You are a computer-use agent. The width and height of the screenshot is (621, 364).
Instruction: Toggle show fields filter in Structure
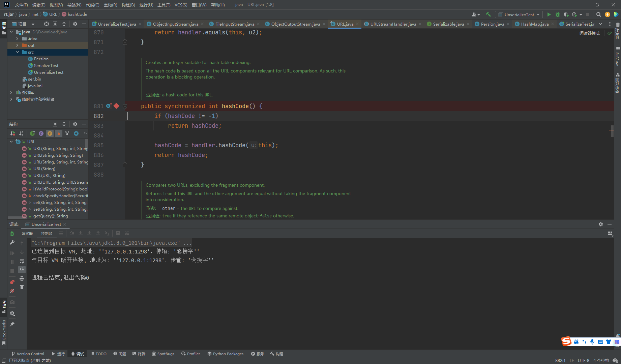click(50, 133)
